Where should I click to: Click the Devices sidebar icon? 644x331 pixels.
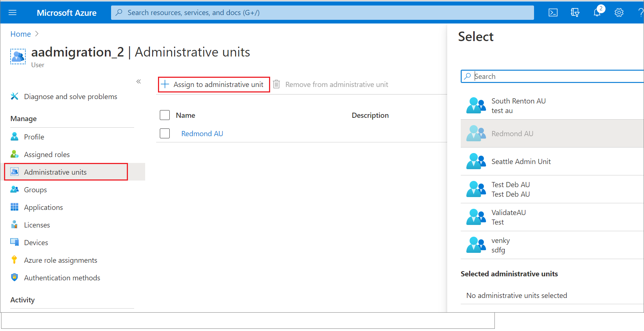click(x=15, y=242)
